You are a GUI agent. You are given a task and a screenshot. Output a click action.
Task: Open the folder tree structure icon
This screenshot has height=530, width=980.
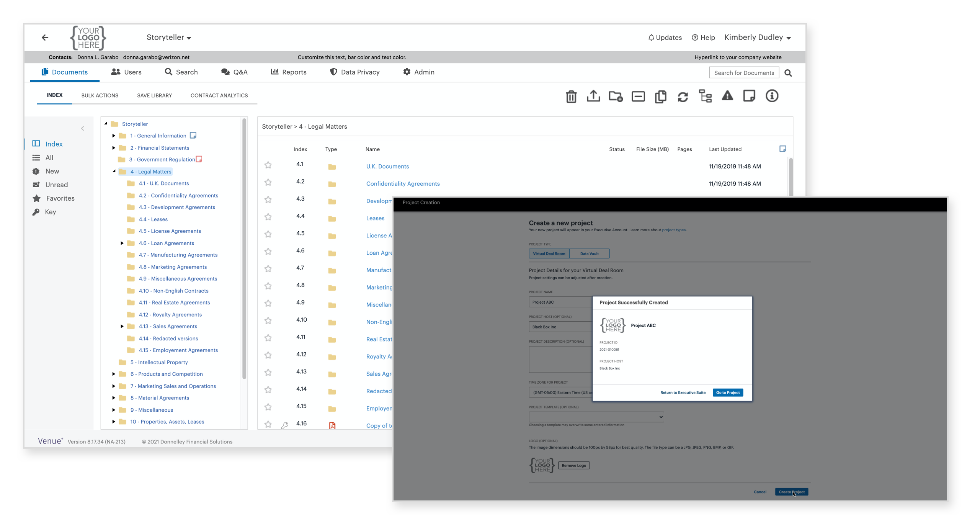click(705, 96)
